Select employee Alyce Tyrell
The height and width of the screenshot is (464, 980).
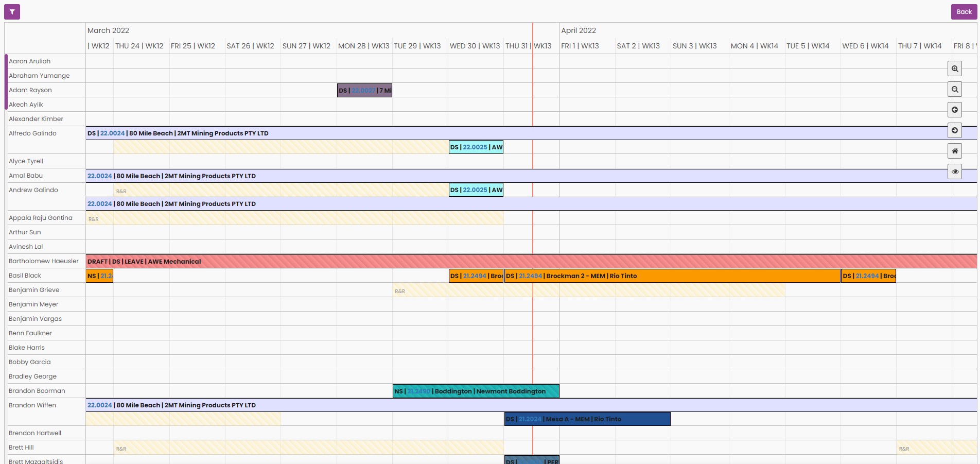click(26, 161)
